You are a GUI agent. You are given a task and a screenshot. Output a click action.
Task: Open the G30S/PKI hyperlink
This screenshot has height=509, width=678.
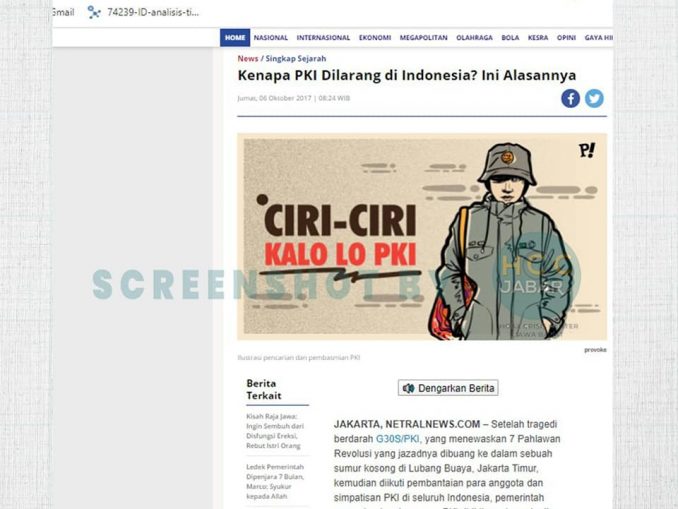397,439
